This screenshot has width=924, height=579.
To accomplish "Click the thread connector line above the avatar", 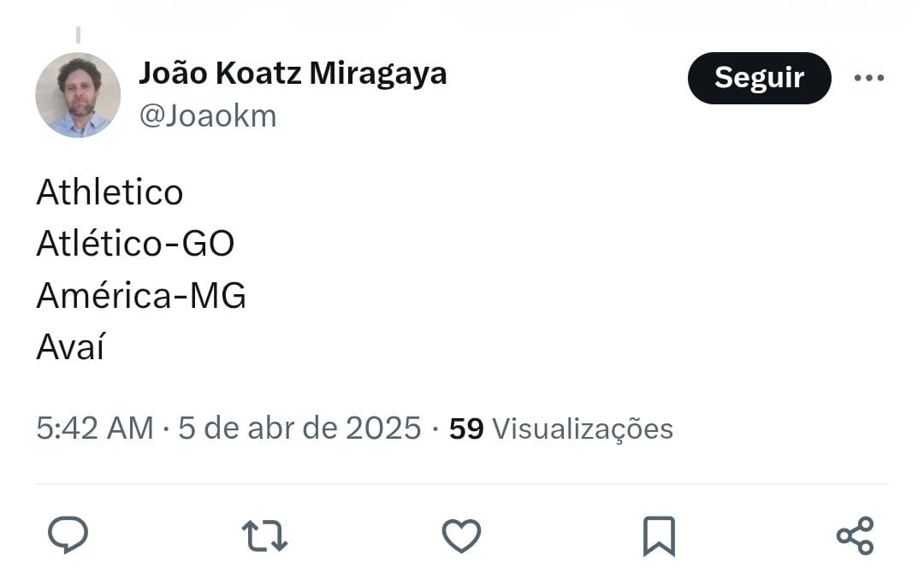I will tap(78, 35).
